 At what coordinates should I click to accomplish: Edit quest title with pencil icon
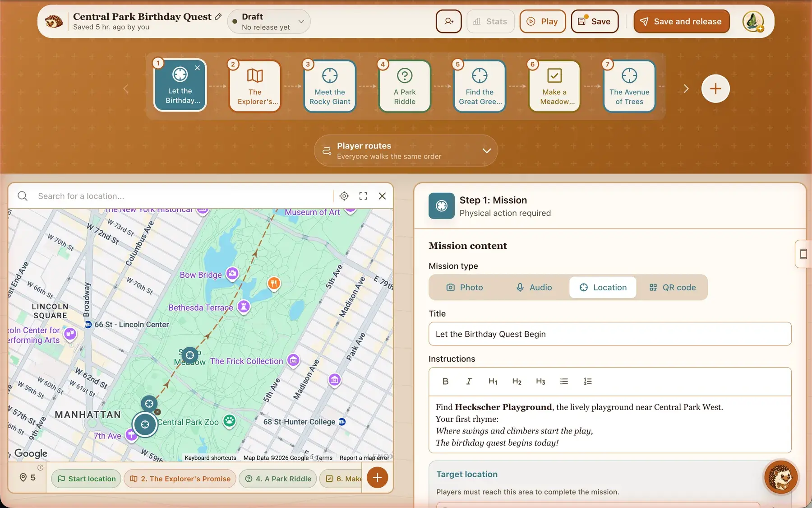(x=218, y=17)
